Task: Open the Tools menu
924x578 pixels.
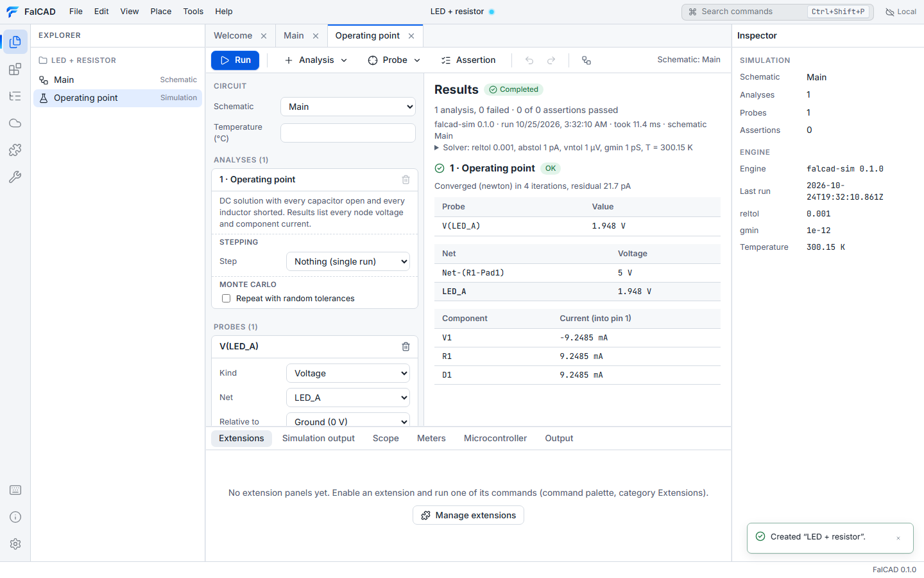Action: tap(193, 12)
